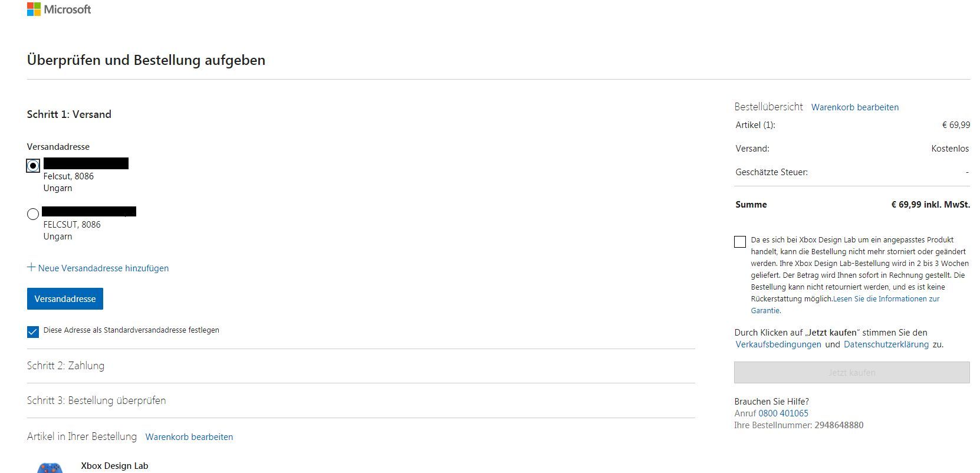
Task: Expand Schritt 3: Bestellung überprüfen section
Action: tap(96, 400)
